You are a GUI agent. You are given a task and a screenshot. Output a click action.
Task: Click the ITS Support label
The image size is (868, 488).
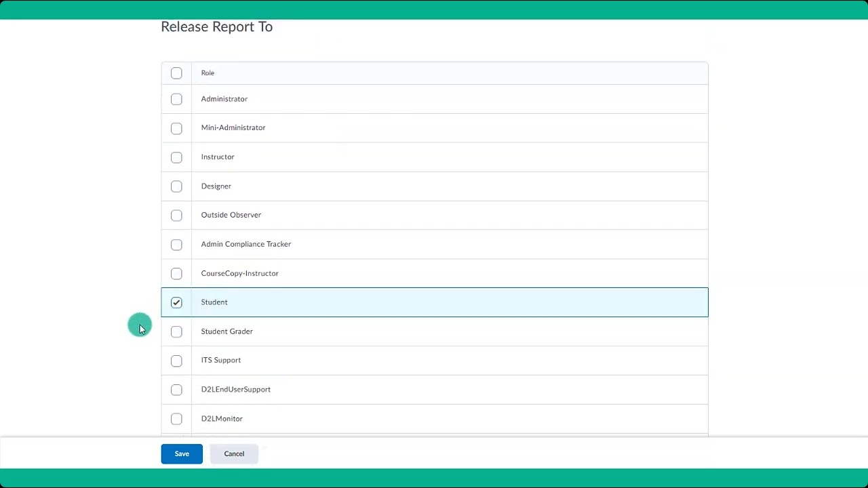click(220, 360)
